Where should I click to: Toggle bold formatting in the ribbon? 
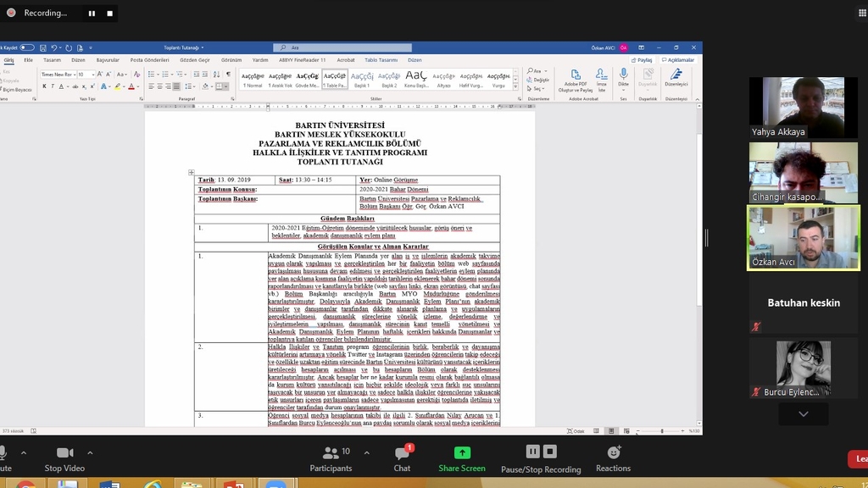click(42, 86)
